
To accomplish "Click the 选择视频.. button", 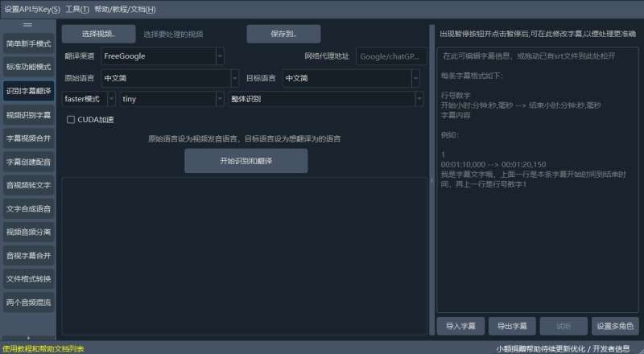I will coord(98,34).
